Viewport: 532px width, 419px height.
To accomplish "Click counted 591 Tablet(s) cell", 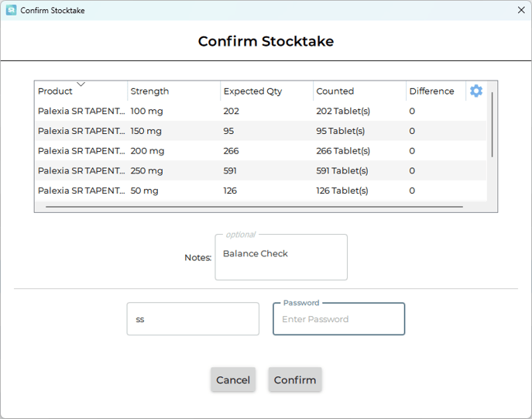I will point(342,170).
